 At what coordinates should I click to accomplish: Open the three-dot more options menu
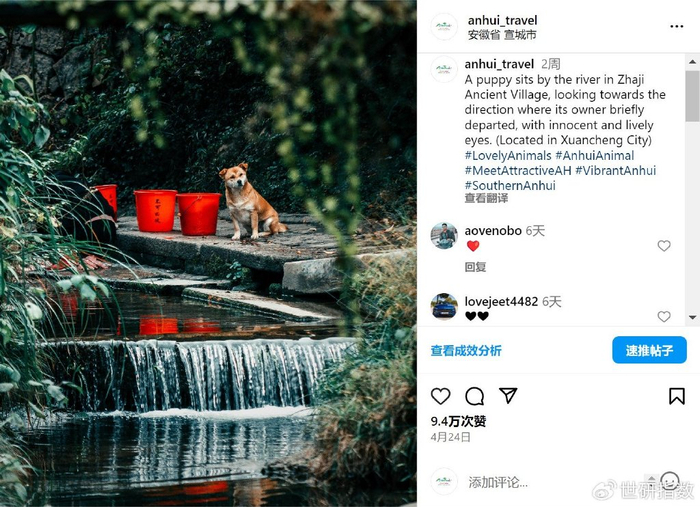pos(676,26)
